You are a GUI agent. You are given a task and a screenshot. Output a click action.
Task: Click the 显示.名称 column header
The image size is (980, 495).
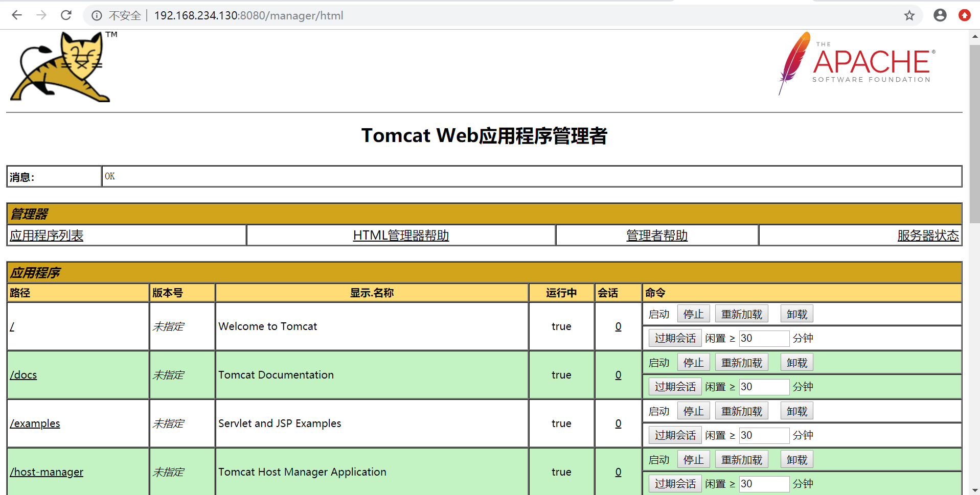372,293
